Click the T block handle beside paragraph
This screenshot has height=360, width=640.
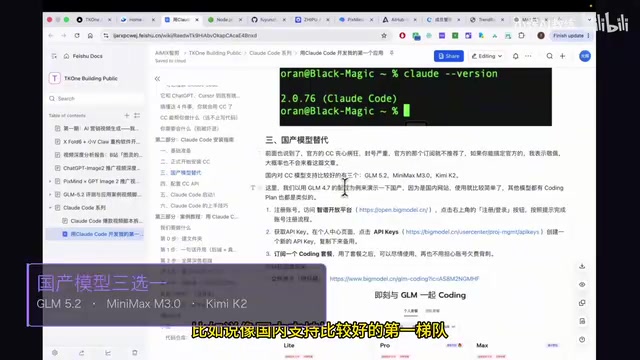[253, 188]
